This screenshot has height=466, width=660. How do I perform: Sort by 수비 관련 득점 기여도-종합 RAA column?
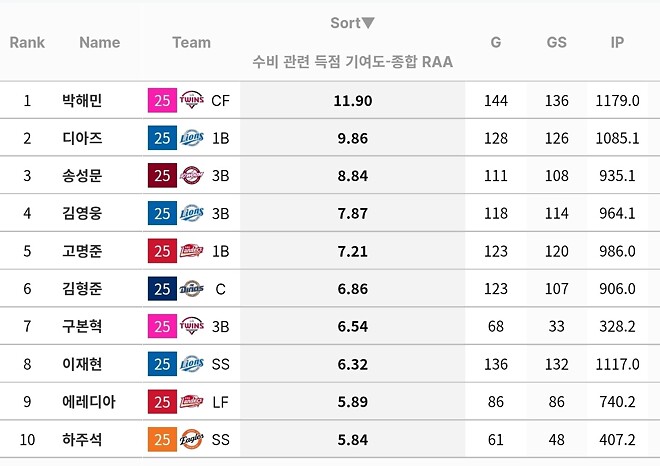[x=353, y=62]
